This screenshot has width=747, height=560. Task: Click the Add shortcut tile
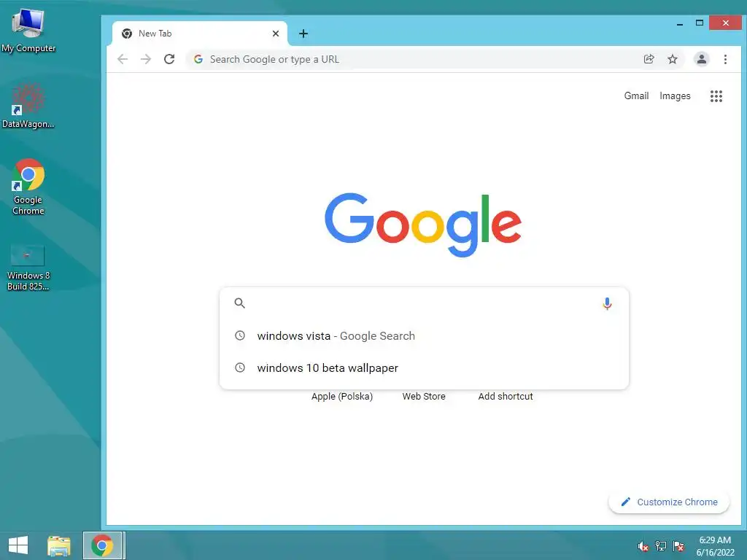click(x=506, y=396)
